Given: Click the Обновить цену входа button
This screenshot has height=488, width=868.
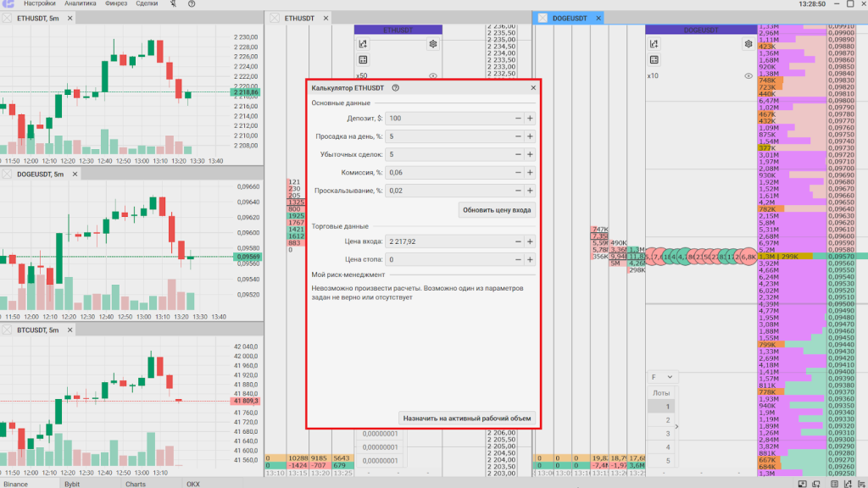Looking at the screenshot, I should 498,210.
